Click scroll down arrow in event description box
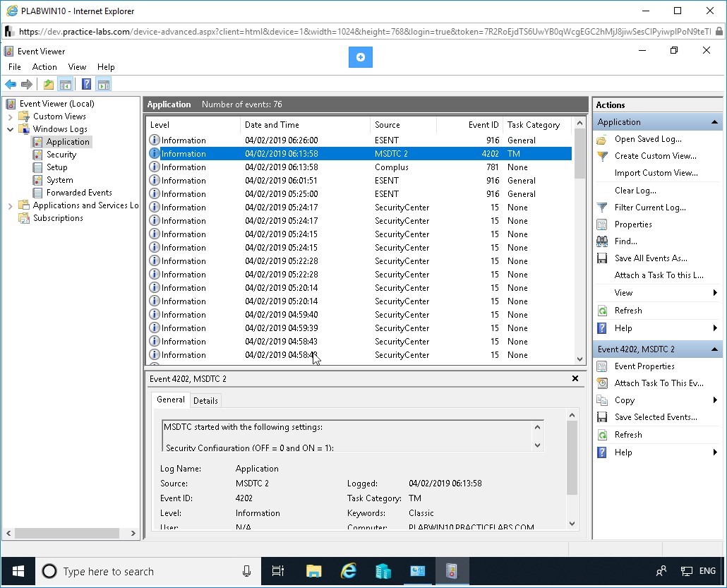The image size is (727, 588). pyautogui.click(x=537, y=445)
